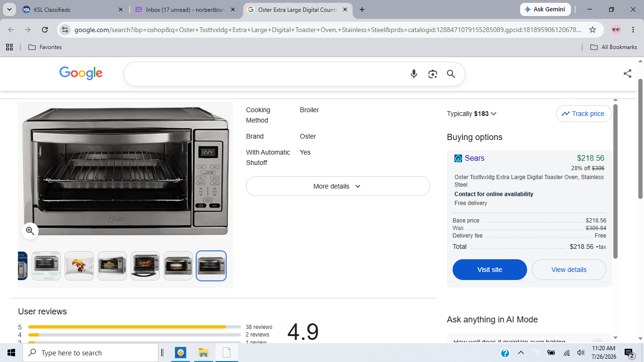Click the 38 reviews five-star bar
644x362 pixels.
click(134, 327)
